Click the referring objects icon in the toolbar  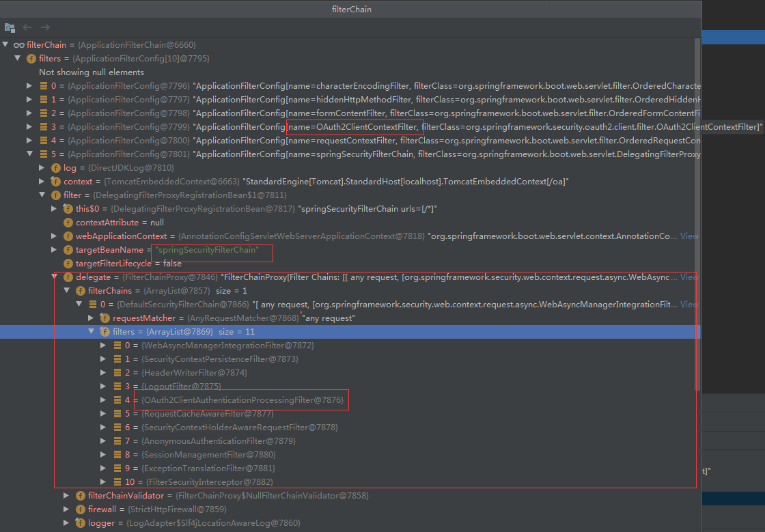coord(10,27)
